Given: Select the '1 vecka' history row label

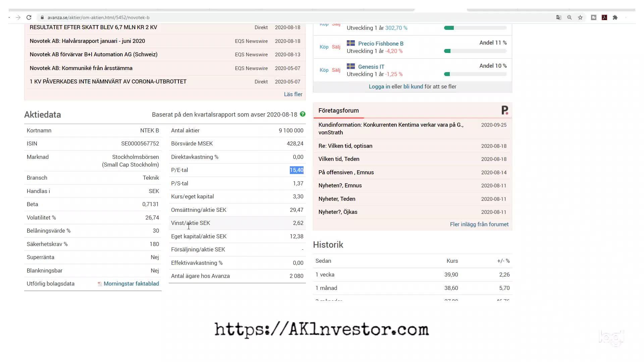Looking at the screenshot, I should tap(325, 275).
